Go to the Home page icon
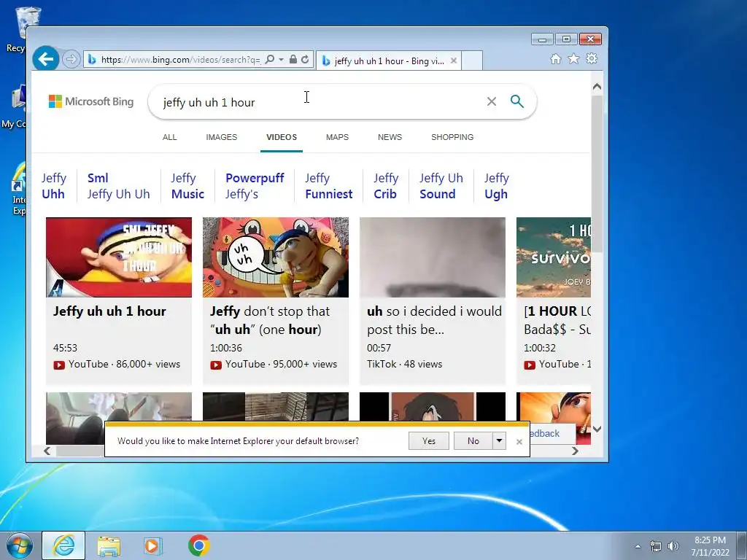This screenshot has height=560, width=747. point(555,58)
